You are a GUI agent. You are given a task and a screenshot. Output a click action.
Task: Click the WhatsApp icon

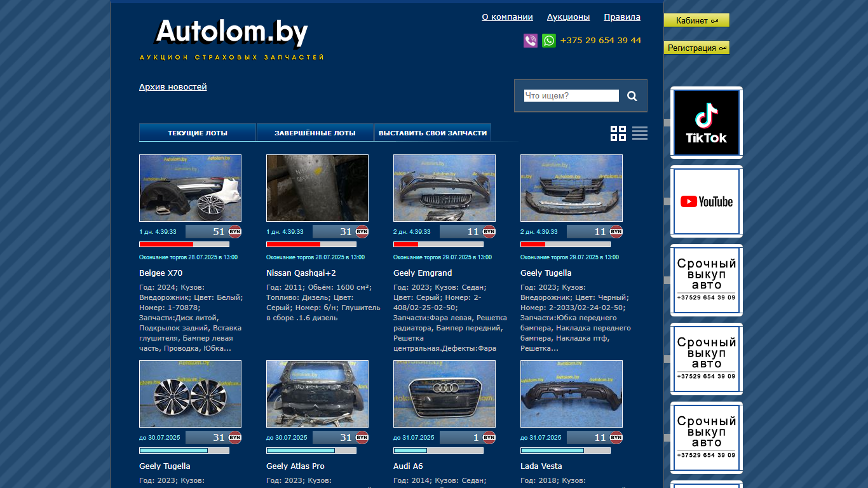549,41
